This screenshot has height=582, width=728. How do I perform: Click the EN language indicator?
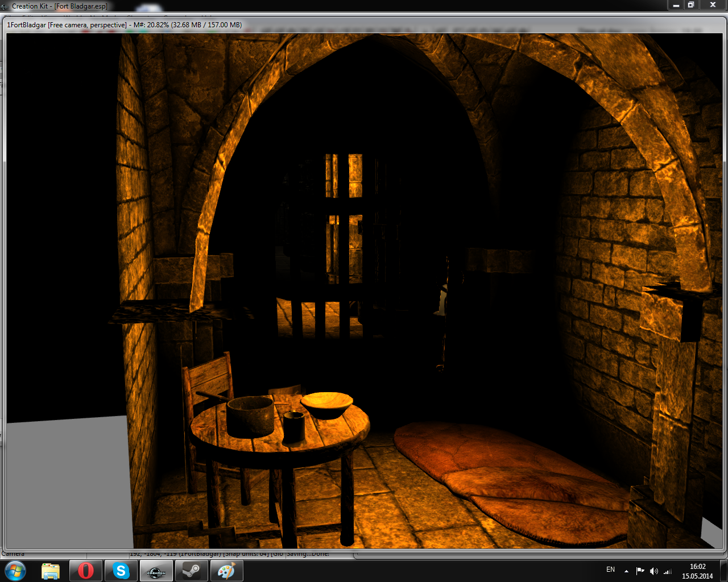click(610, 569)
